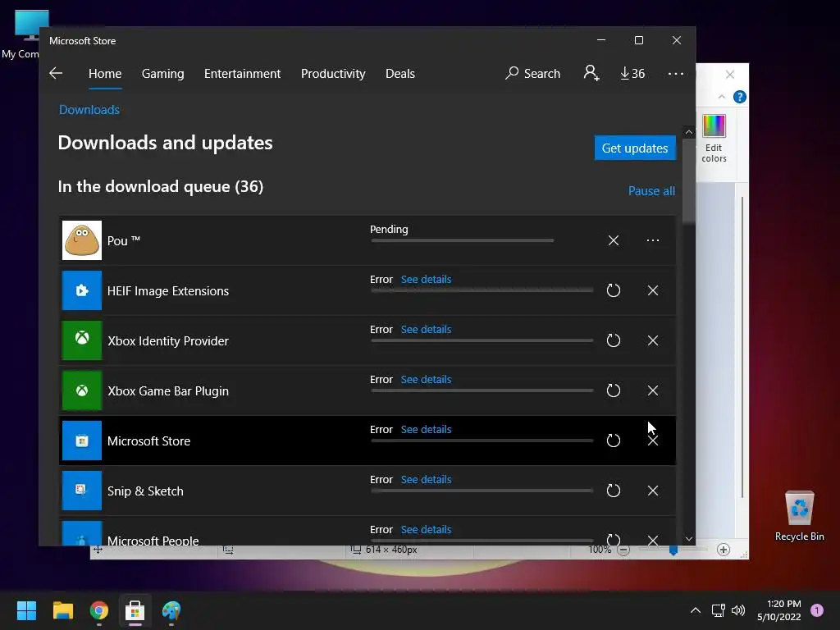The width and height of the screenshot is (840, 630).
Task: Switch to the Gaming tab
Action: (x=163, y=73)
